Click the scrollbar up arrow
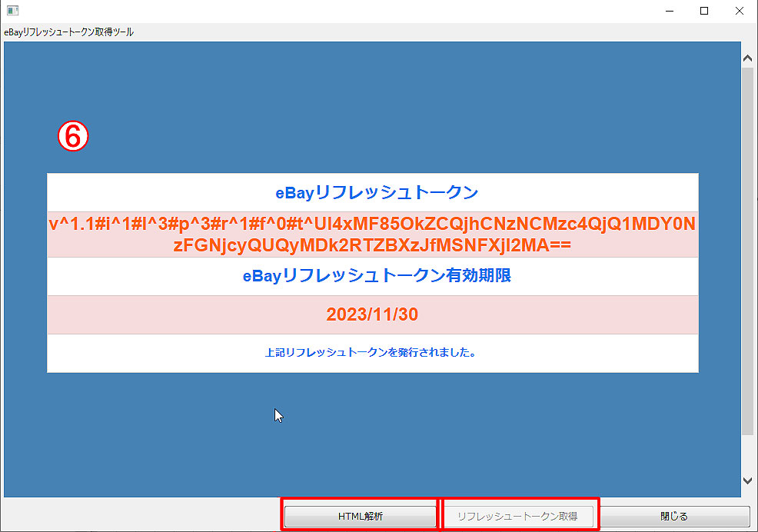Viewport: 758px width, 532px height. pyautogui.click(x=747, y=58)
